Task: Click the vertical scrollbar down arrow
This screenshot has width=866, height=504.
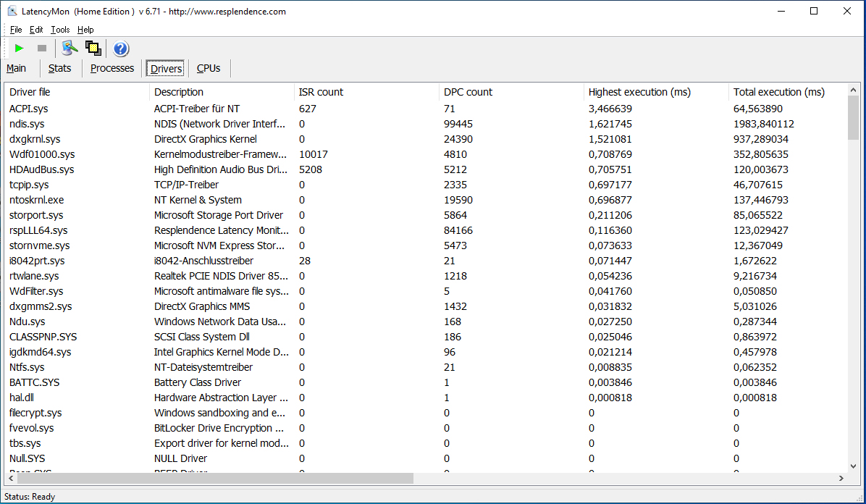Action: [x=853, y=466]
